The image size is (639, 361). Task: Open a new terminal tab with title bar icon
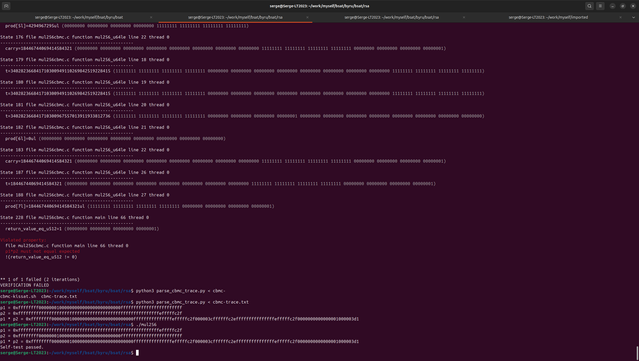pyautogui.click(x=6, y=6)
